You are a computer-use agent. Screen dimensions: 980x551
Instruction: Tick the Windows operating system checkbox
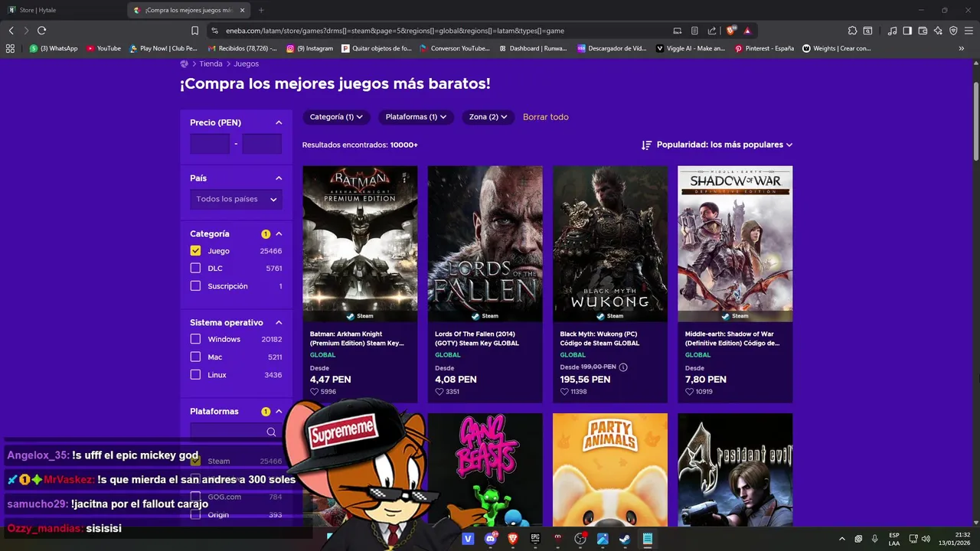[x=195, y=339]
